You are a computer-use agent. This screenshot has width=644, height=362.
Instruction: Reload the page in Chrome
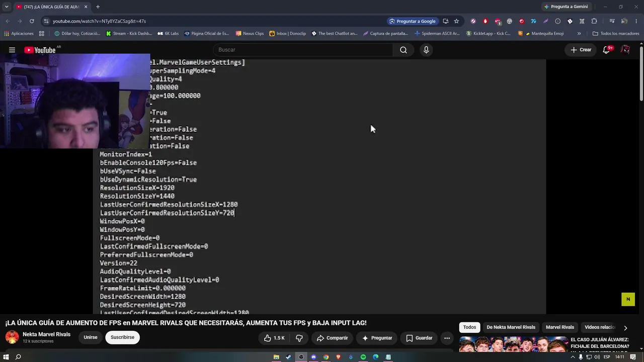pos(32,21)
